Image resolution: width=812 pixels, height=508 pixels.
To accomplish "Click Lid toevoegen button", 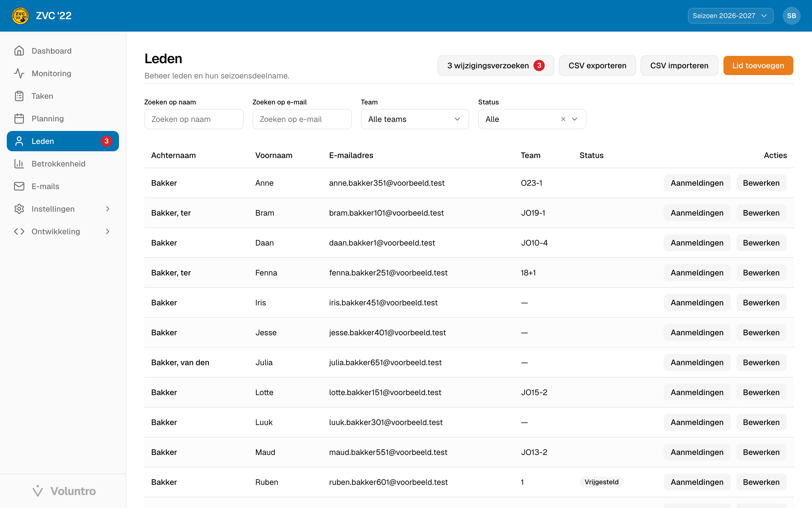I will point(758,65).
